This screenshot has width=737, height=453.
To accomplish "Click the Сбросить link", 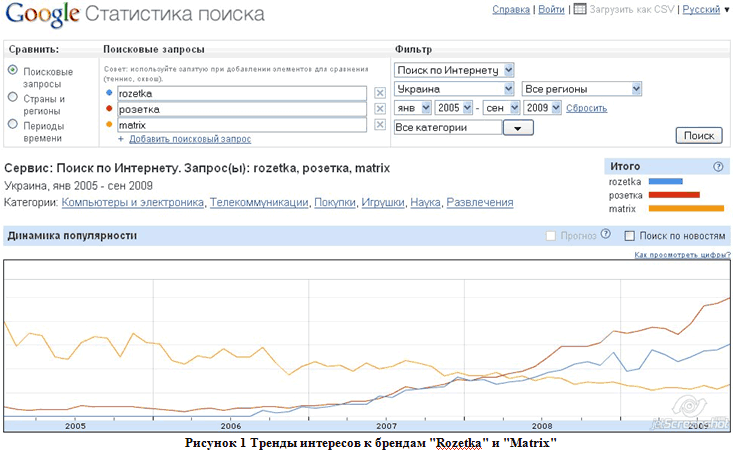I will (x=586, y=108).
